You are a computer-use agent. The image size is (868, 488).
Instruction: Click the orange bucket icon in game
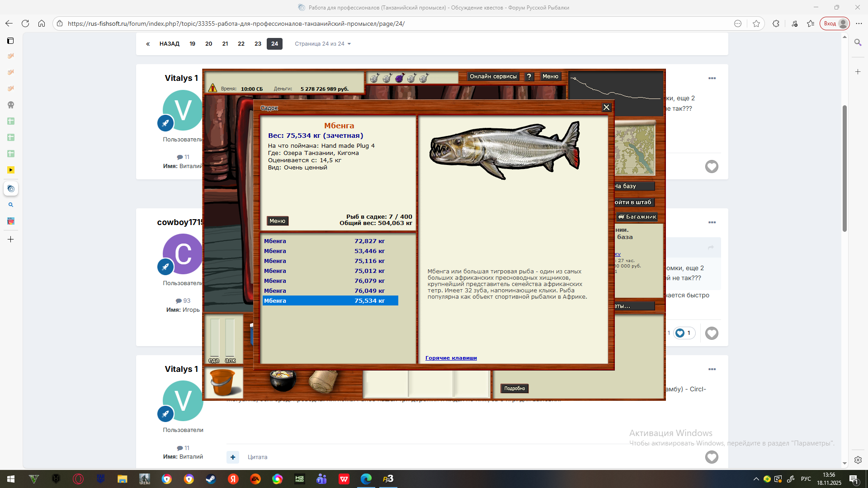pos(223,382)
